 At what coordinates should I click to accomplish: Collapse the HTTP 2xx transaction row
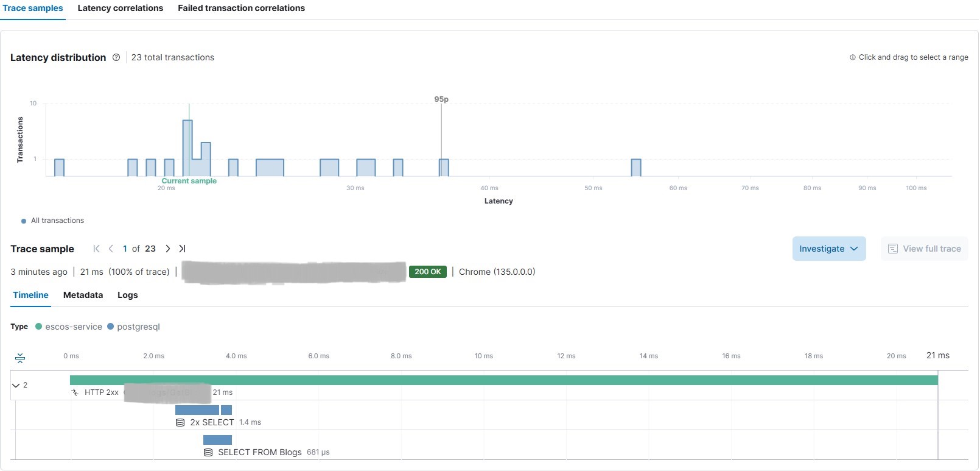(x=16, y=385)
